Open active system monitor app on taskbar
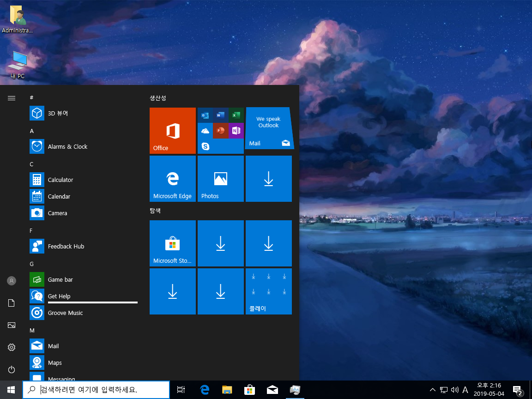Image resolution: width=532 pixels, height=399 pixels. [x=295, y=390]
